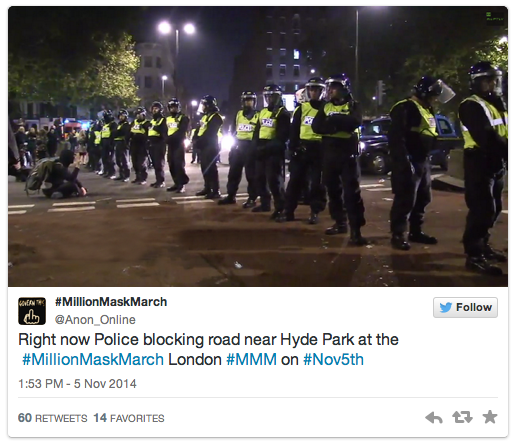Open the police line photo

tap(258, 146)
